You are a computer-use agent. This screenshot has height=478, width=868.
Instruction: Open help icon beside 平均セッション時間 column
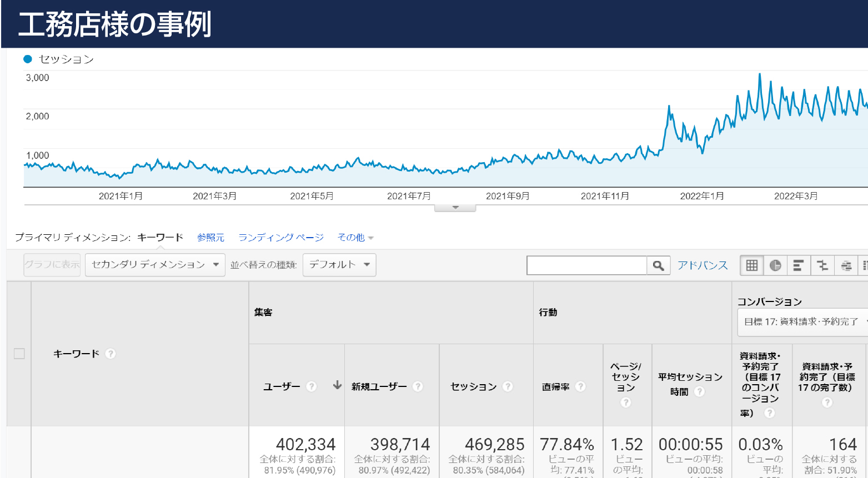click(700, 391)
